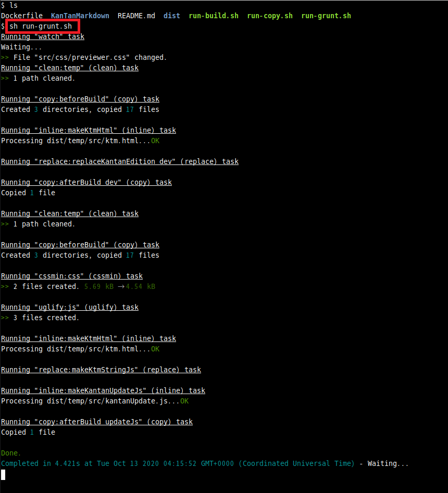Click the second "1 path cleaned." line
This screenshot has width=448, height=493.
click(x=38, y=223)
